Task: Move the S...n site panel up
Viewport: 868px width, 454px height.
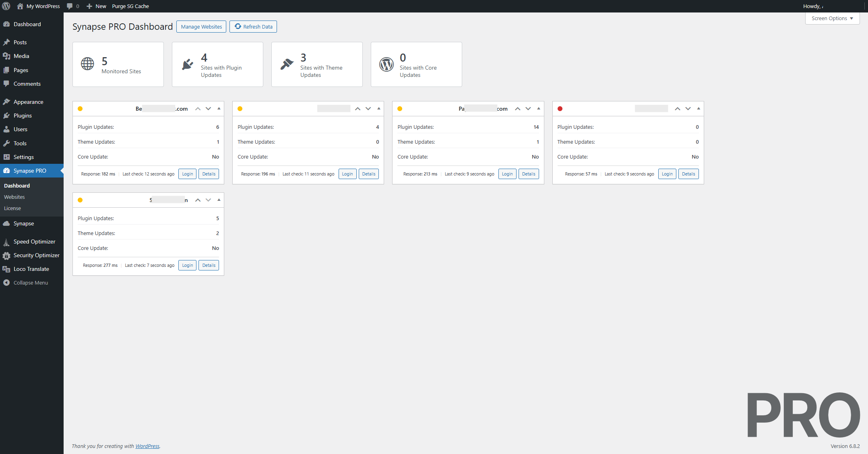Action: (x=198, y=200)
